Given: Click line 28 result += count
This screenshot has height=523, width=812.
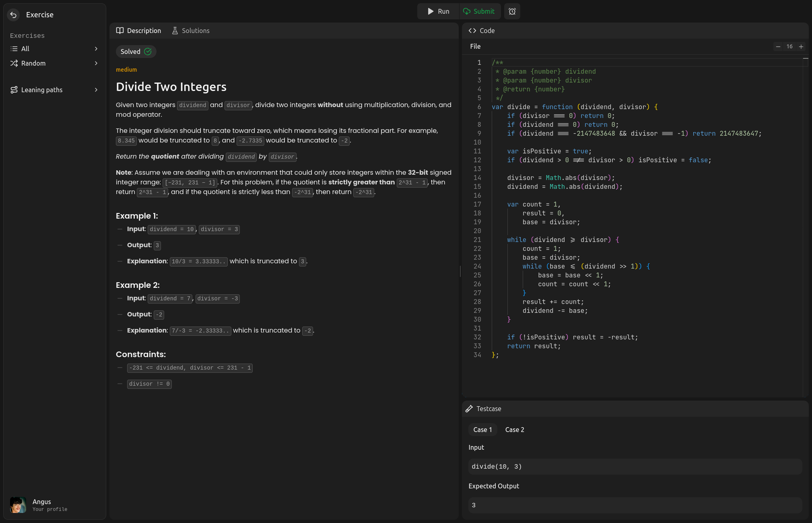Looking at the screenshot, I should click(x=553, y=302).
